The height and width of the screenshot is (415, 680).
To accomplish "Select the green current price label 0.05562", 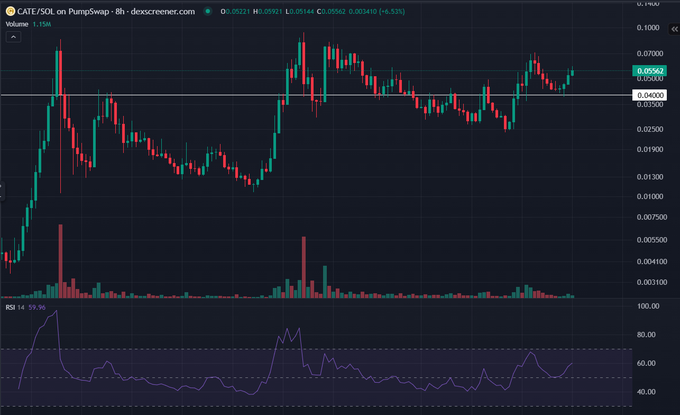I will point(650,71).
